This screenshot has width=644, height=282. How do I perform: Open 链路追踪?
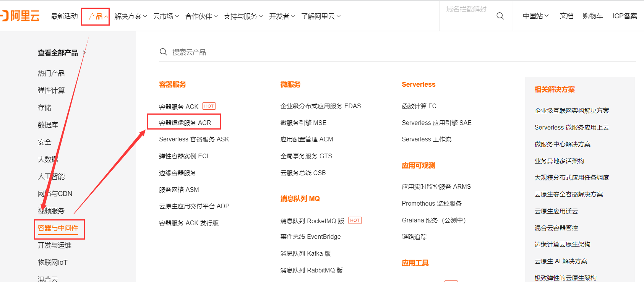click(x=414, y=237)
